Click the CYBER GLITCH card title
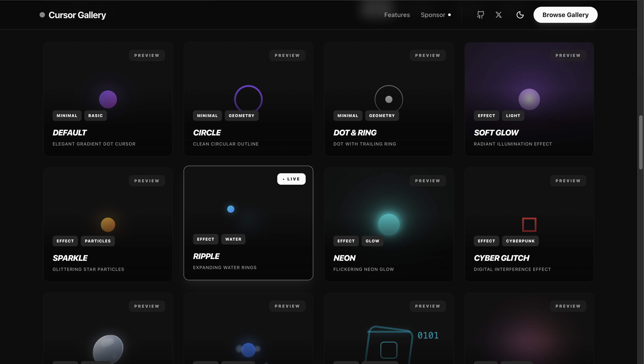This screenshot has height=364, width=644. [502, 258]
